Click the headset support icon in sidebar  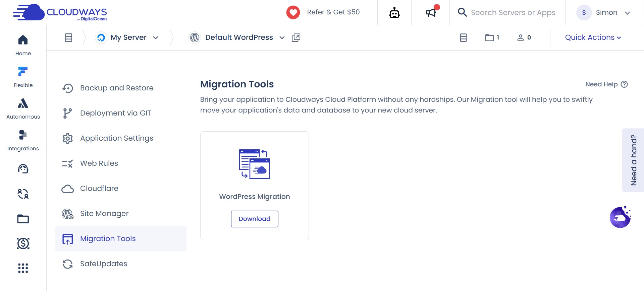[23, 169]
